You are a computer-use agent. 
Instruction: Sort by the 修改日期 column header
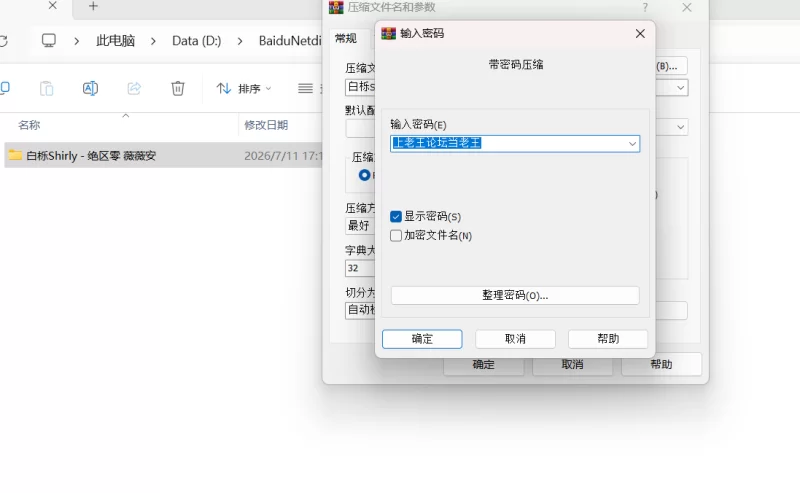(266, 125)
